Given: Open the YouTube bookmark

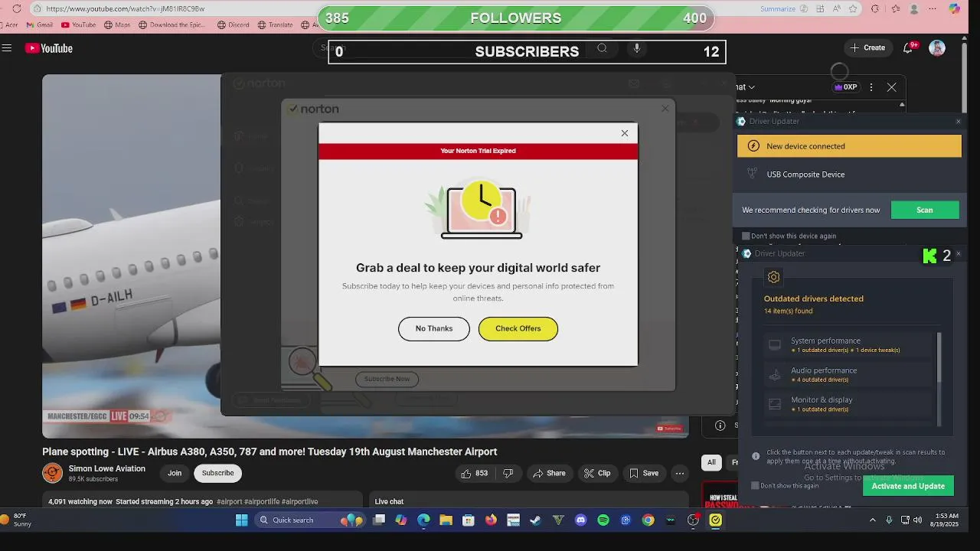Looking at the screenshot, I should point(78,24).
